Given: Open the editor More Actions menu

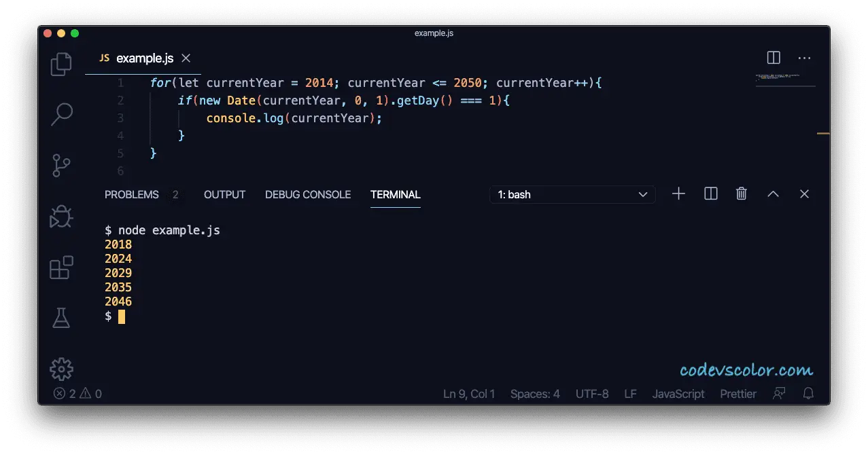Looking at the screenshot, I should pos(804,58).
